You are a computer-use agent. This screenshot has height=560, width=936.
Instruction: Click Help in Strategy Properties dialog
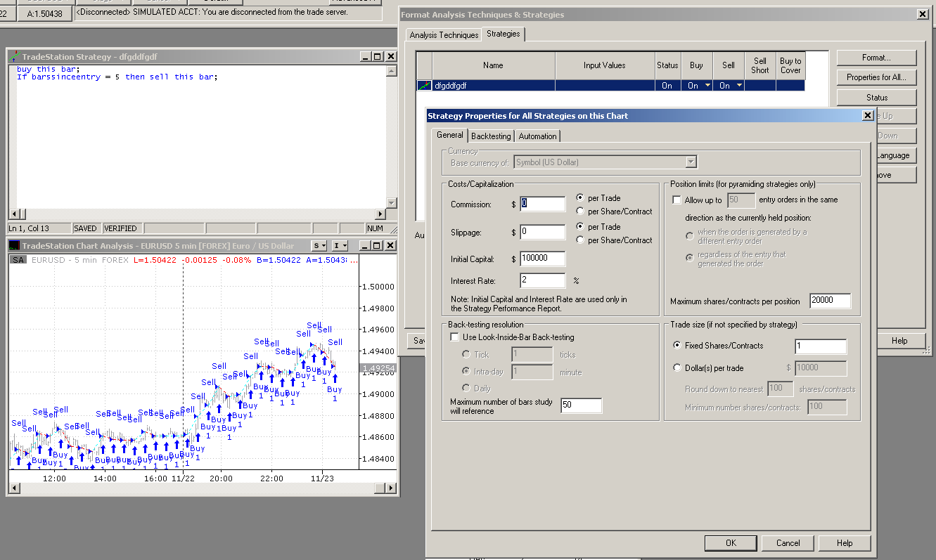(x=845, y=543)
